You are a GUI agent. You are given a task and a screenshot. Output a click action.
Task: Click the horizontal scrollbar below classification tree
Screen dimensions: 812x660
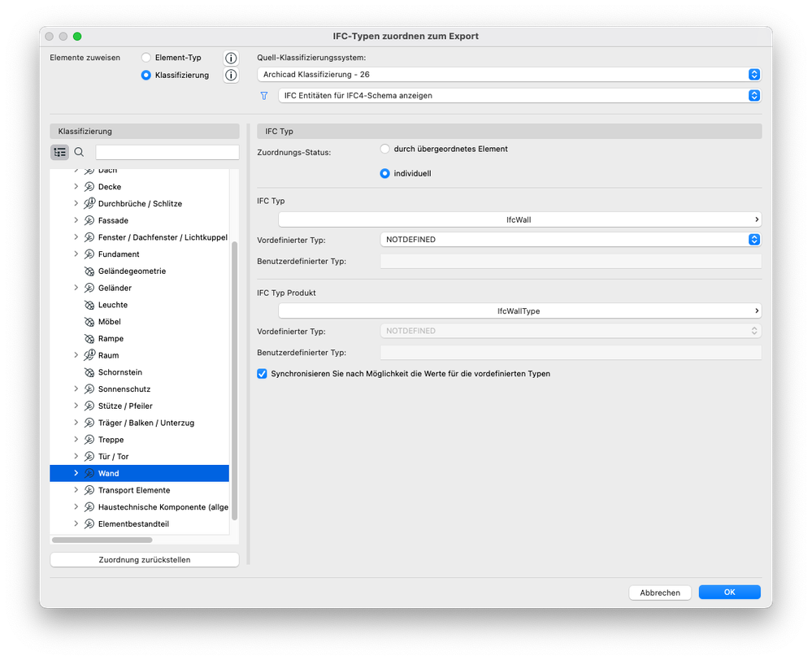pos(102,541)
